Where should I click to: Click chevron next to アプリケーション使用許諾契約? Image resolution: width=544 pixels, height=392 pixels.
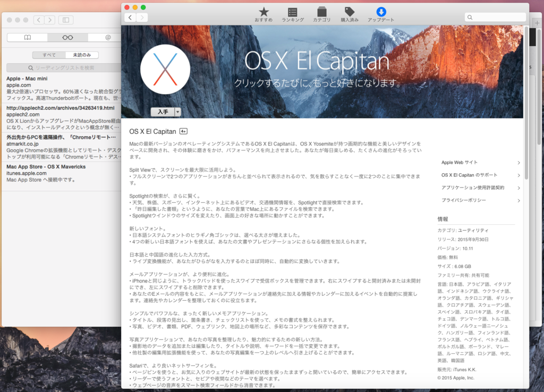pos(518,188)
